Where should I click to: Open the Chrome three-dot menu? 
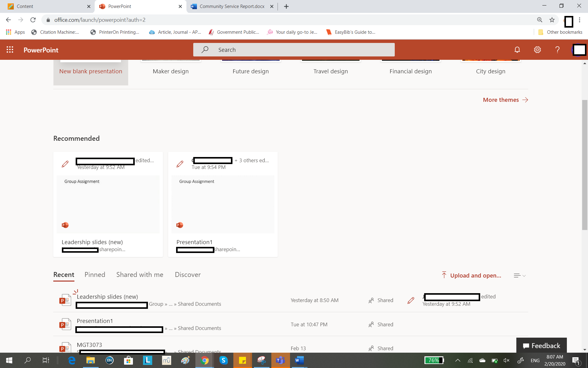pyautogui.click(x=579, y=20)
